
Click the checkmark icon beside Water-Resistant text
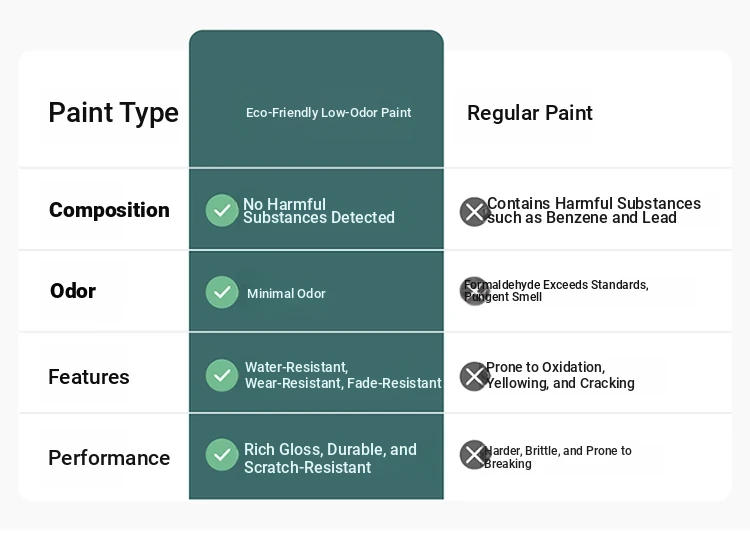tap(222, 375)
